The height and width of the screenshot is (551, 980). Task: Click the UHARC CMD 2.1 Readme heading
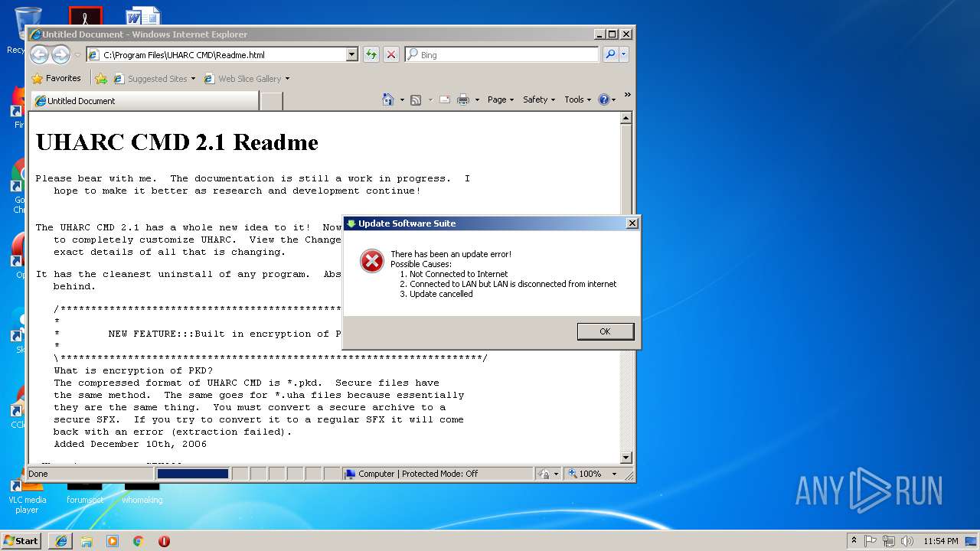point(177,142)
